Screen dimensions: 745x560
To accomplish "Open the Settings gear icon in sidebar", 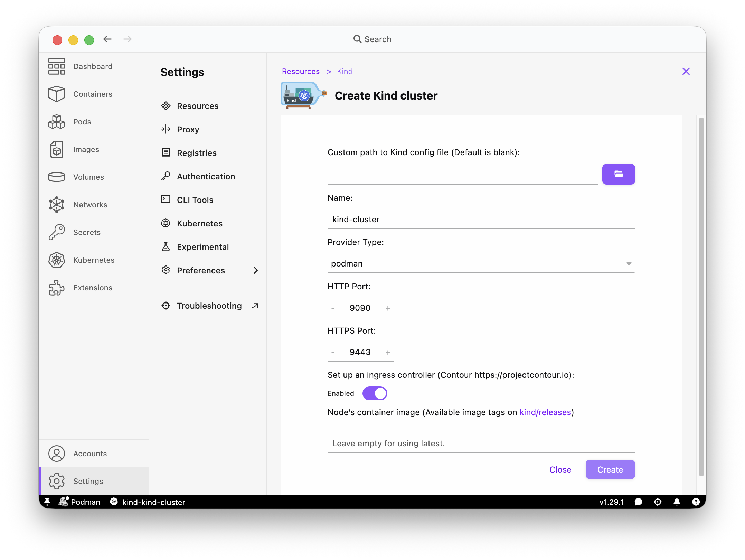I will point(56,481).
